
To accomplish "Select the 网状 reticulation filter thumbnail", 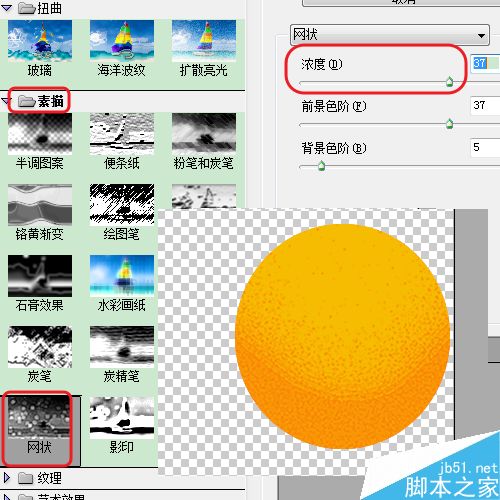I will point(40,418).
